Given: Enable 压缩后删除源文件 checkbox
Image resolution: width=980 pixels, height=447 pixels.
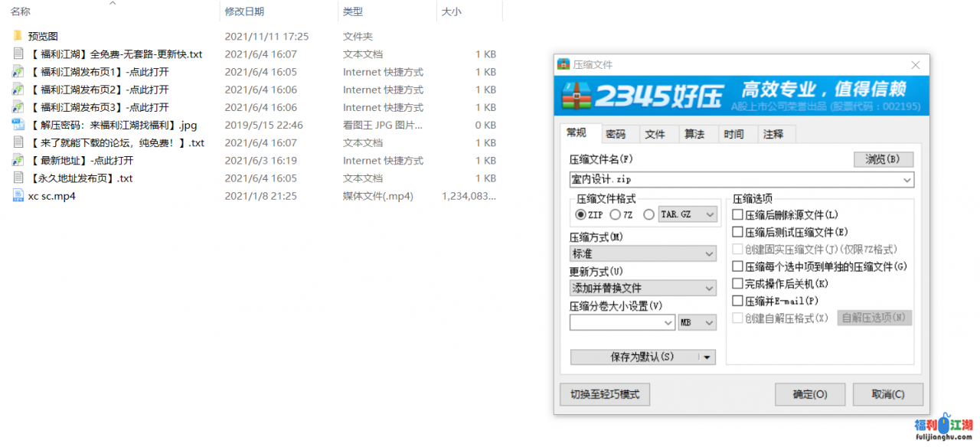Looking at the screenshot, I should [x=738, y=215].
